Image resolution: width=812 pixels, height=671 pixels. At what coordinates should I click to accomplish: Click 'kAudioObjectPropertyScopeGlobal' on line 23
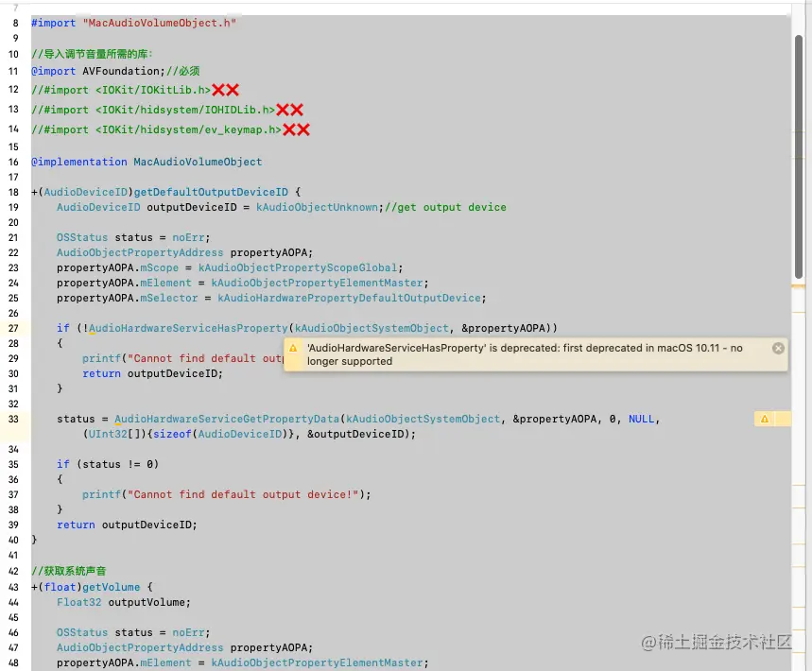click(x=298, y=267)
